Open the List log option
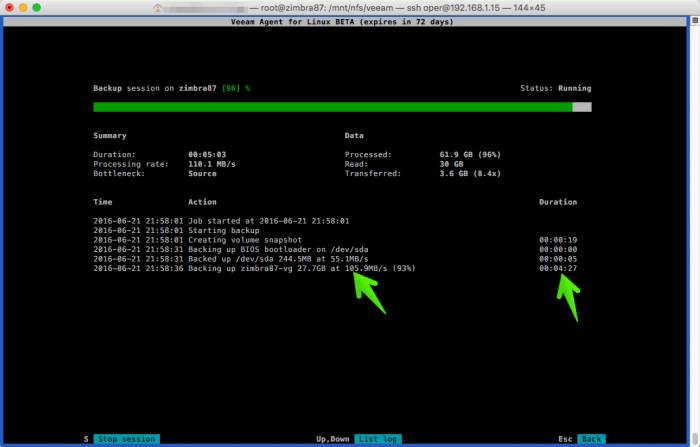This screenshot has height=447, width=700. point(378,439)
